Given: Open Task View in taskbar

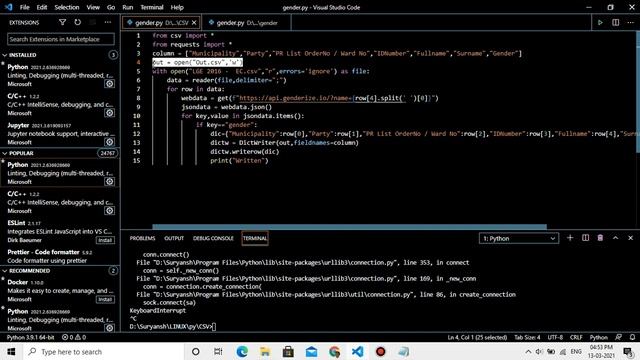Looking at the screenshot, I should 218,351.
